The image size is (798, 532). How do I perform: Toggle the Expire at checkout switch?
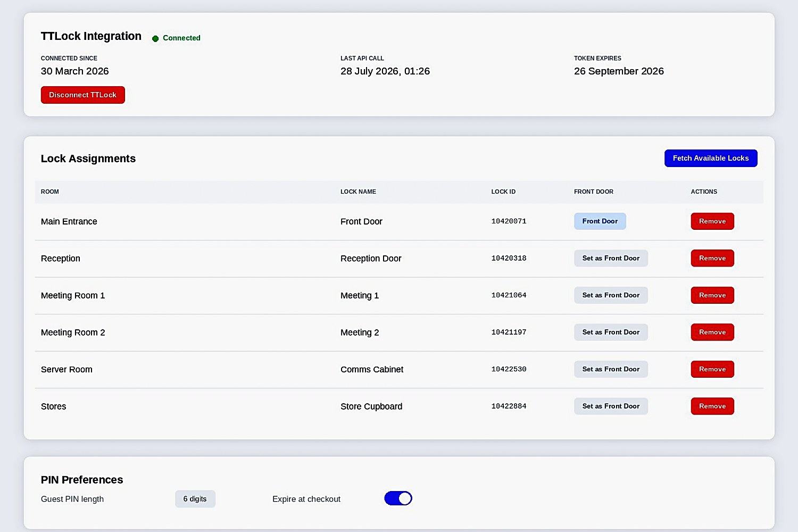point(398,498)
